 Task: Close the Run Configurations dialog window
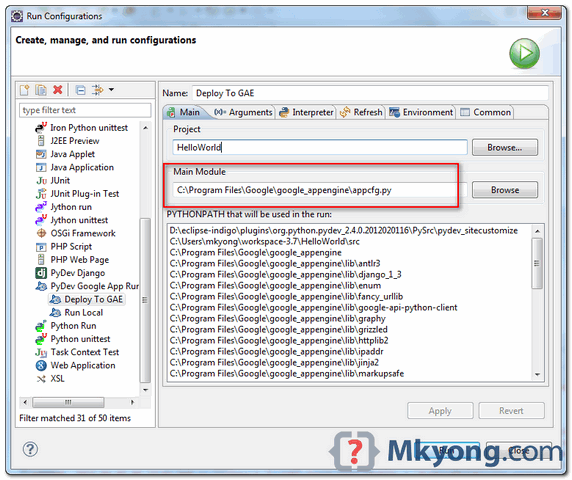click(x=545, y=13)
